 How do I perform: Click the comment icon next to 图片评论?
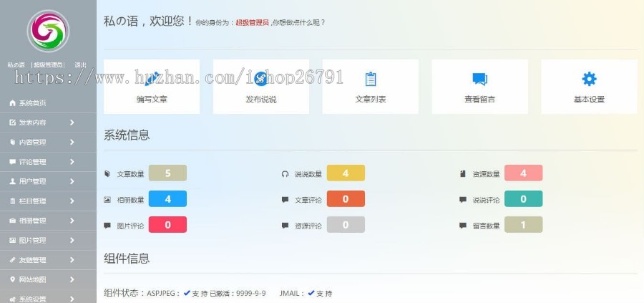(107, 226)
